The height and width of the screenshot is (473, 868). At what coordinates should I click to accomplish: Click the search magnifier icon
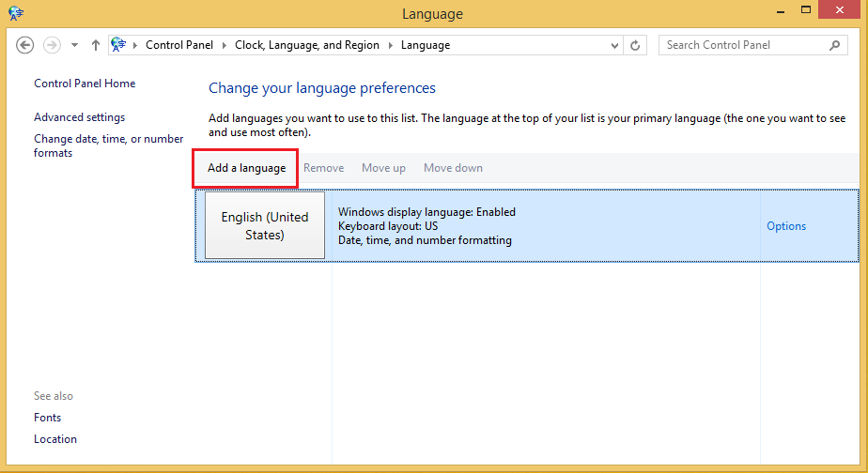[x=834, y=45]
